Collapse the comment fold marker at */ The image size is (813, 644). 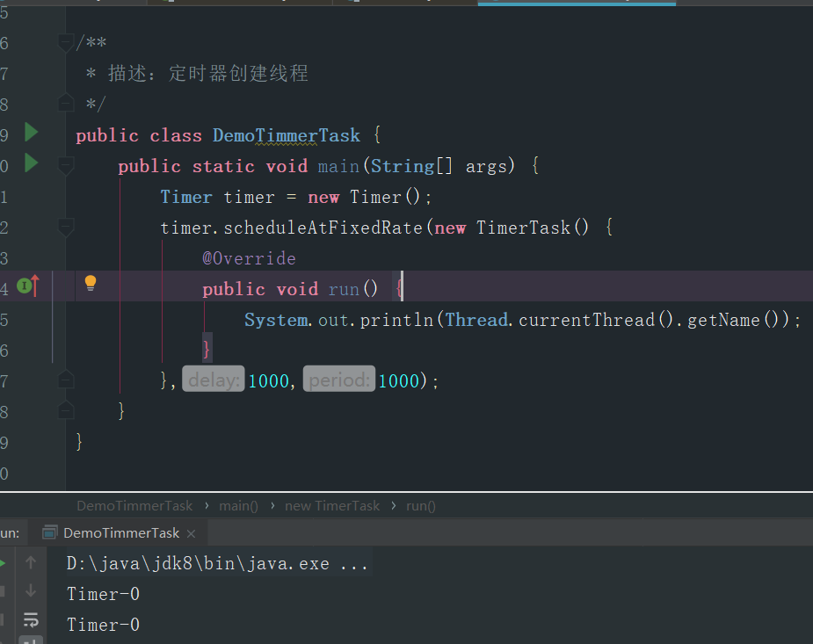coord(66,103)
